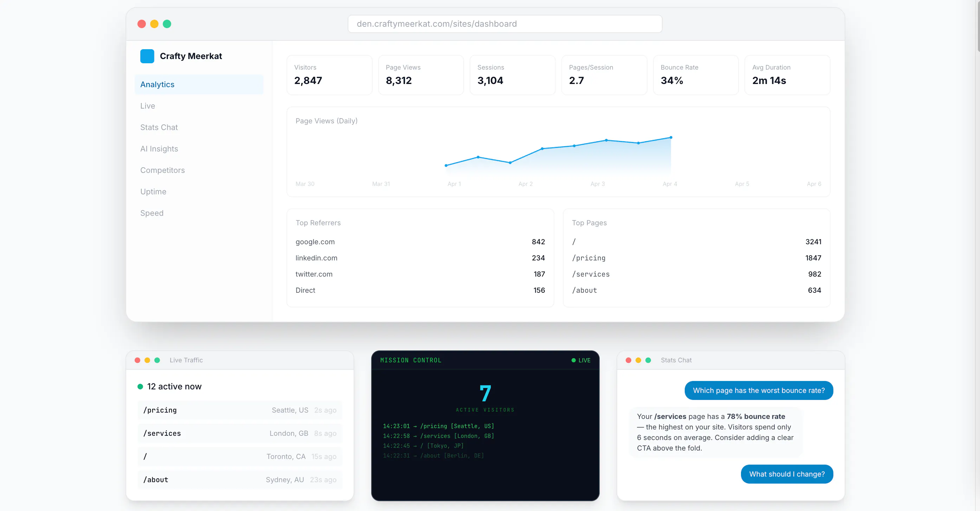The image size is (980, 511).
Task: Click the 'What should I change?' bubble
Action: click(x=787, y=474)
